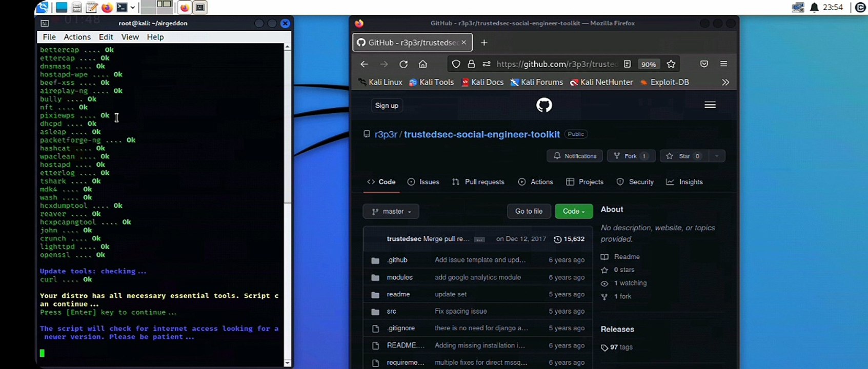Image resolution: width=868 pixels, height=369 pixels.
Task: Switch to the Security tab
Action: coord(635,182)
